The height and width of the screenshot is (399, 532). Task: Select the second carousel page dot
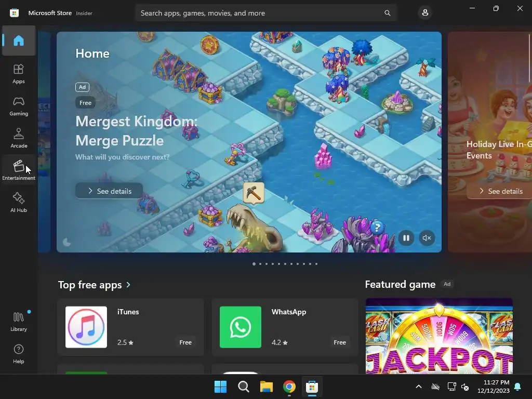point(260,263)
